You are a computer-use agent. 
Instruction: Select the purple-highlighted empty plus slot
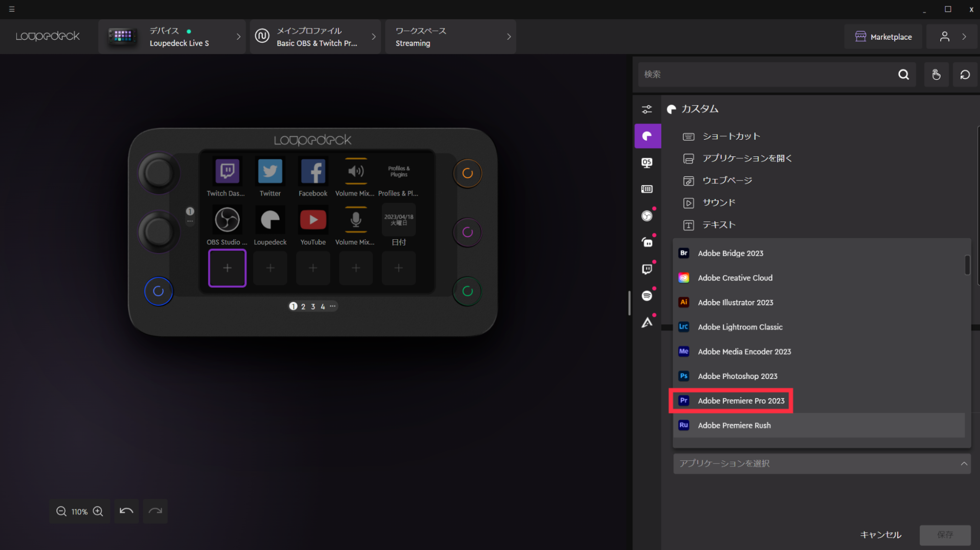(227, 268)
